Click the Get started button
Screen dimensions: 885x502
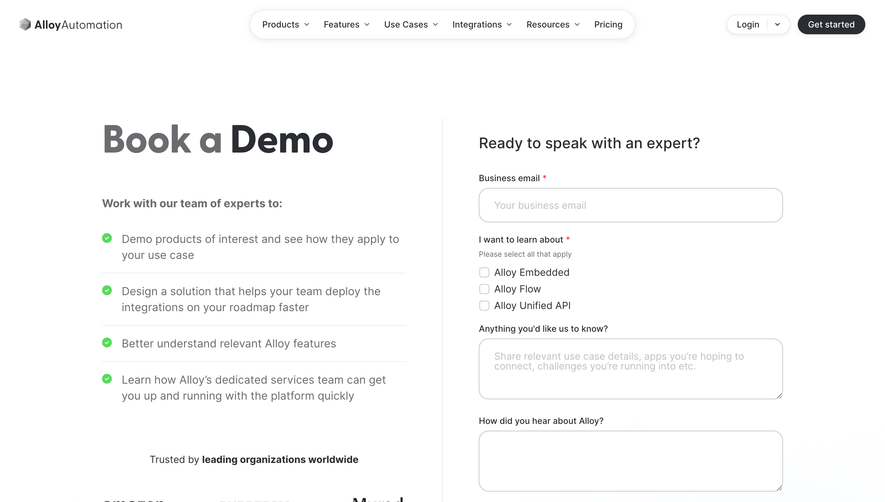[x=831, y=25]
